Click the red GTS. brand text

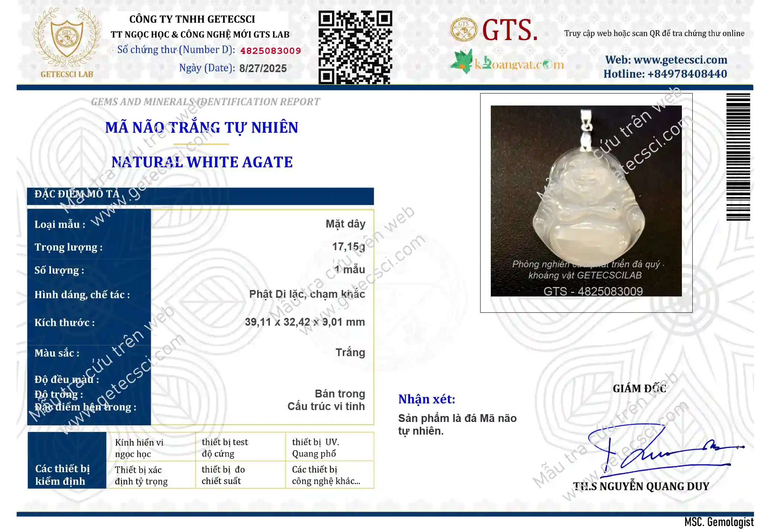coord(510,30)
